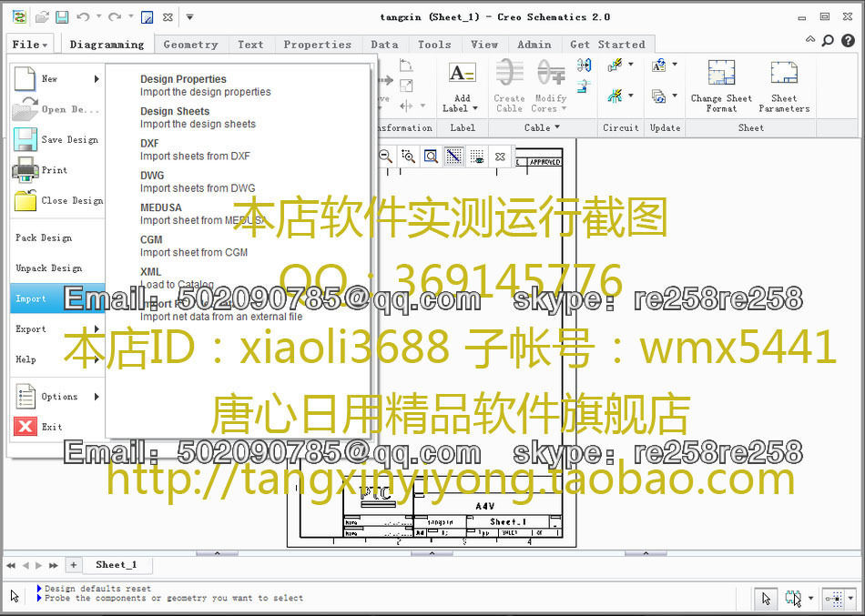
Task: Switch to the Get Started ribbon tab
Action: click(x=607, y=45)
